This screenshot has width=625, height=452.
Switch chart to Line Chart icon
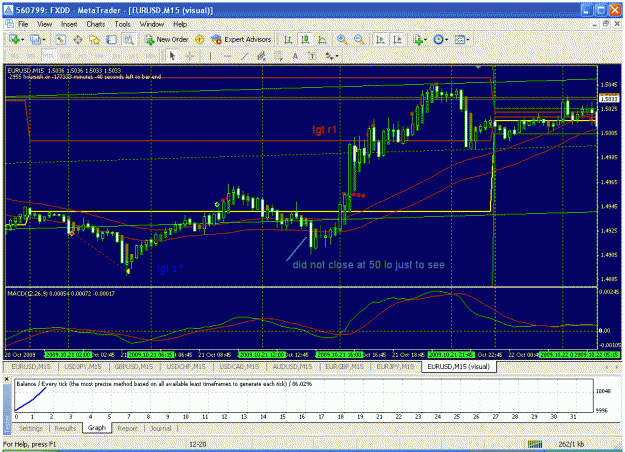322,39
